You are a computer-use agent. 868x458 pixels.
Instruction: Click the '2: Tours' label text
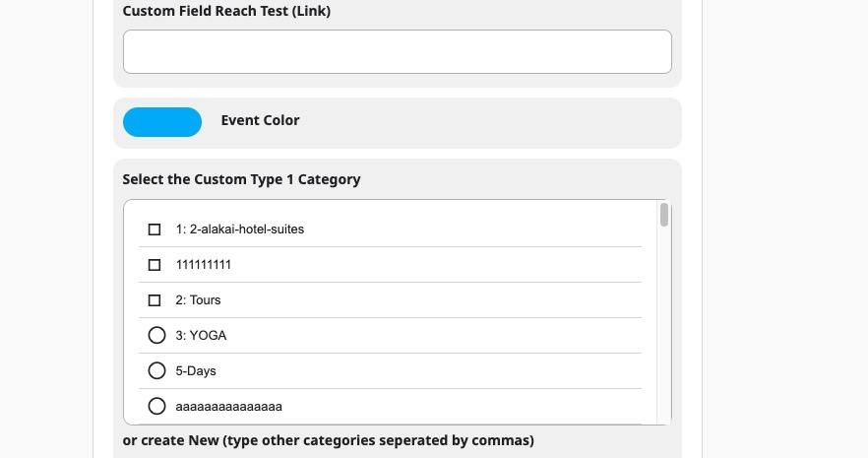(198, 300)
